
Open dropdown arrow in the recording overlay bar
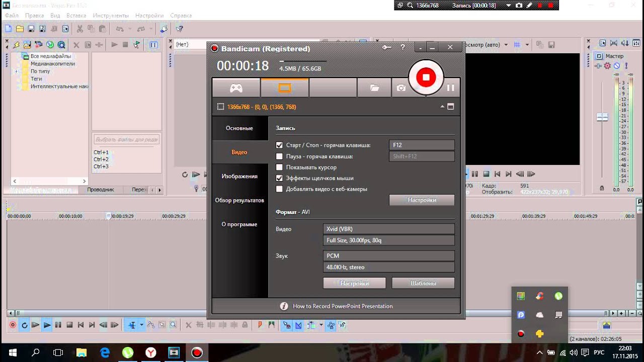click(509, 6)
